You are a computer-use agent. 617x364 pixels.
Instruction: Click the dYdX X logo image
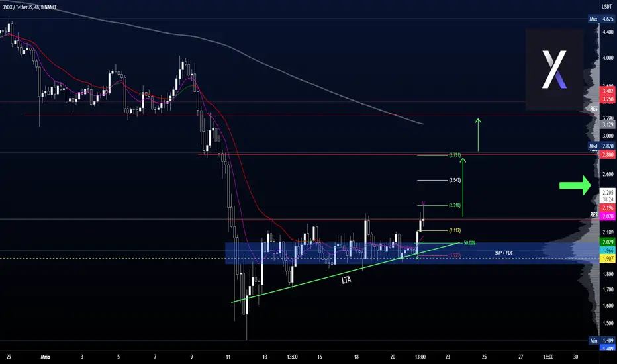[554, 69]
